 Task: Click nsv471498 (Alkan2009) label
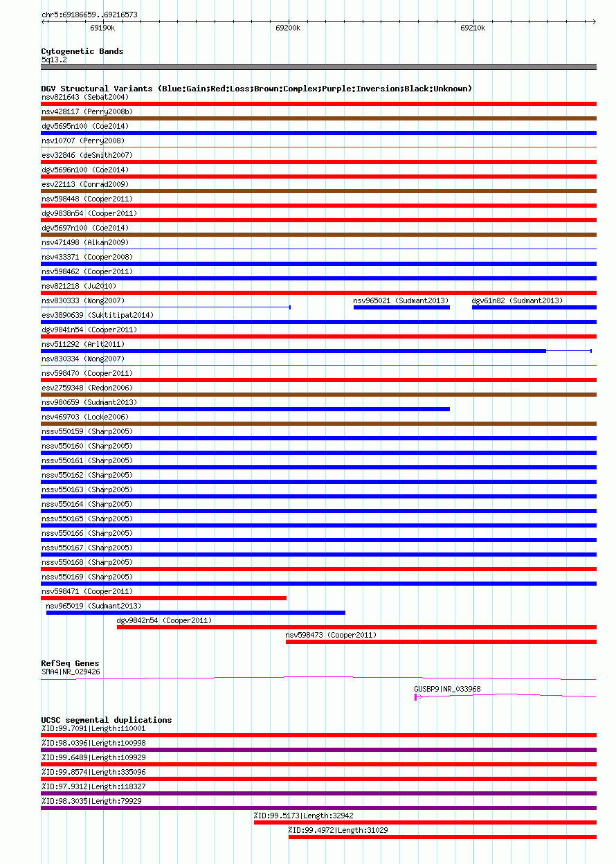click(84, 242)
